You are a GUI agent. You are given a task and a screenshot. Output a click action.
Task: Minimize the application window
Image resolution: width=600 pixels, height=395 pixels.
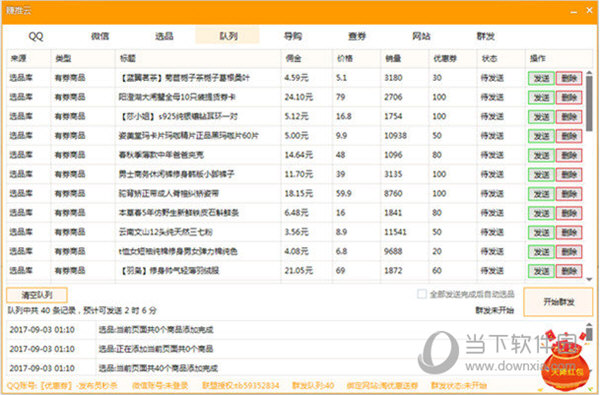[574, 11]
